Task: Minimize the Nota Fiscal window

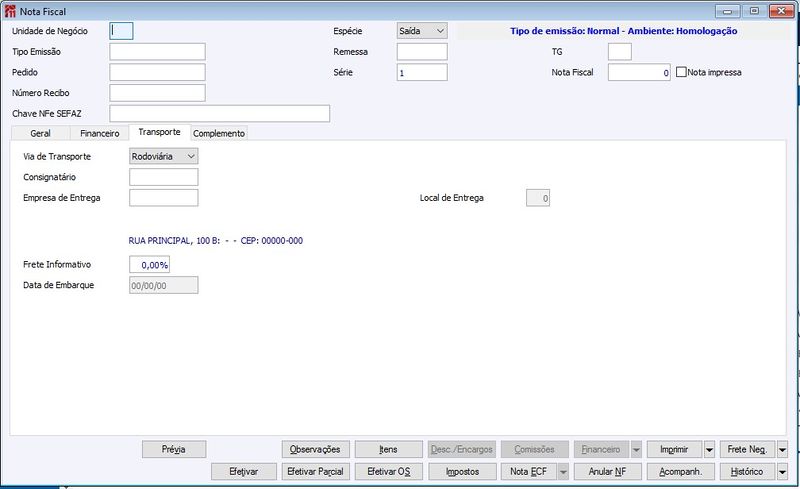Action: pos(728,11)
